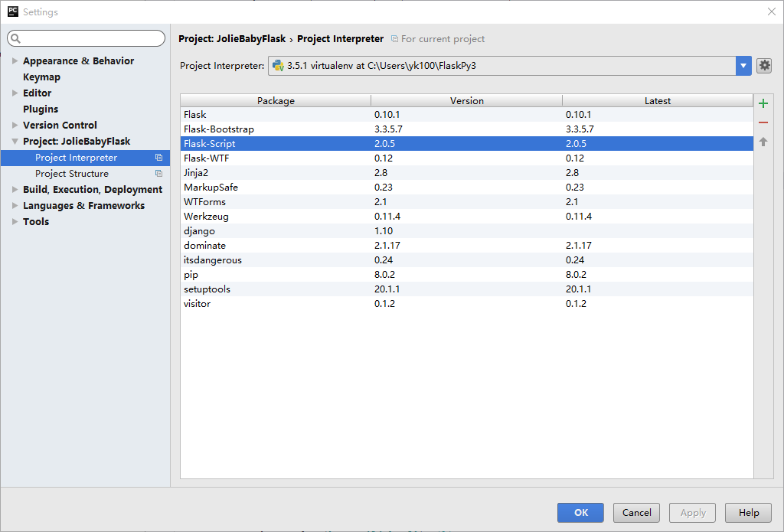This screenshot has height=532, width=784.
Task: Open the Plugins settings page
Action: [x=41, y=109]
